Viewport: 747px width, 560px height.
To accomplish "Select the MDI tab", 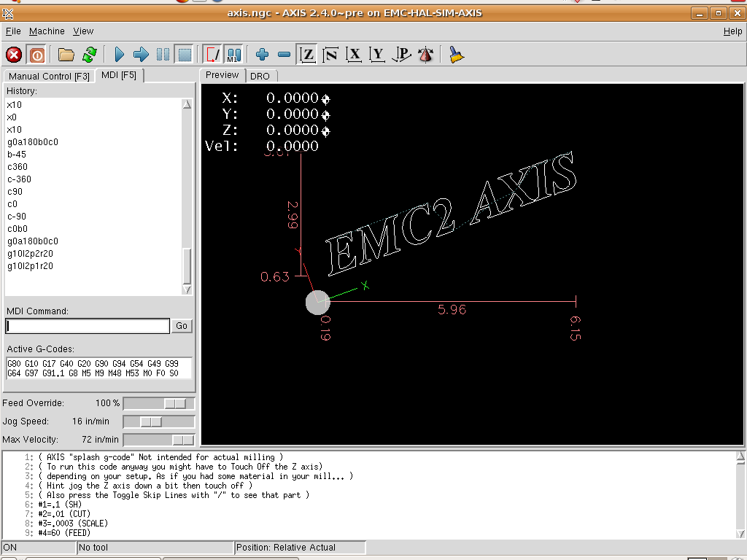I will 119,75.
